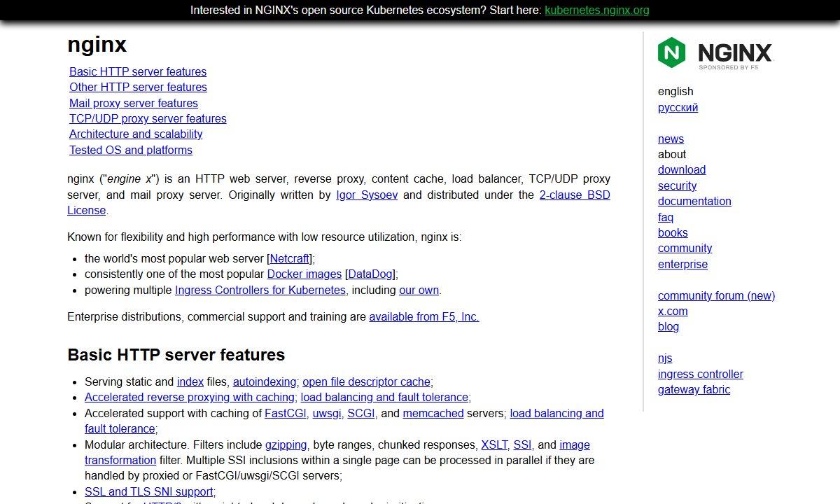840x504 pixels.
Task: Visit the blog sidebar link
Action: [668, 326]
